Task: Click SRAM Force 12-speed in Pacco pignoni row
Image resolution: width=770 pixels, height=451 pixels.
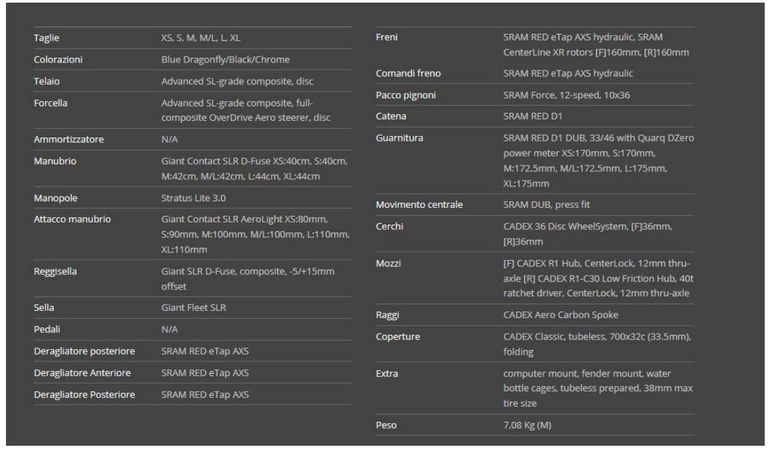Action: (x=566, y=95)
